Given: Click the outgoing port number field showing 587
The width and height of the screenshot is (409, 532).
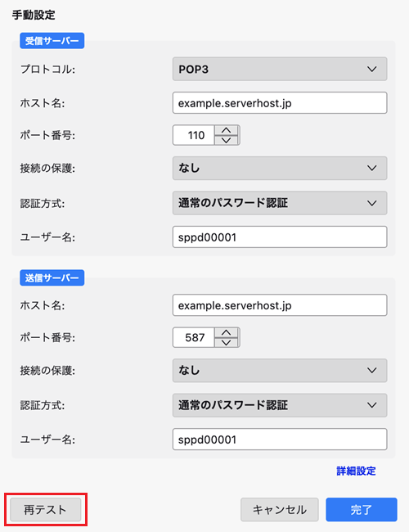Looking at the screenshot, I should click(x=194, y=337).
